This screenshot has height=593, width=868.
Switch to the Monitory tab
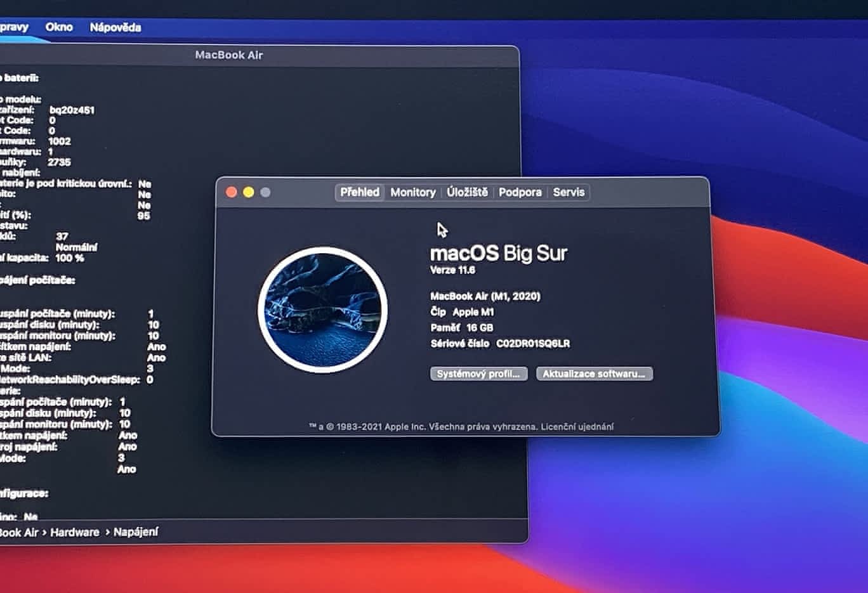[413, 192]
